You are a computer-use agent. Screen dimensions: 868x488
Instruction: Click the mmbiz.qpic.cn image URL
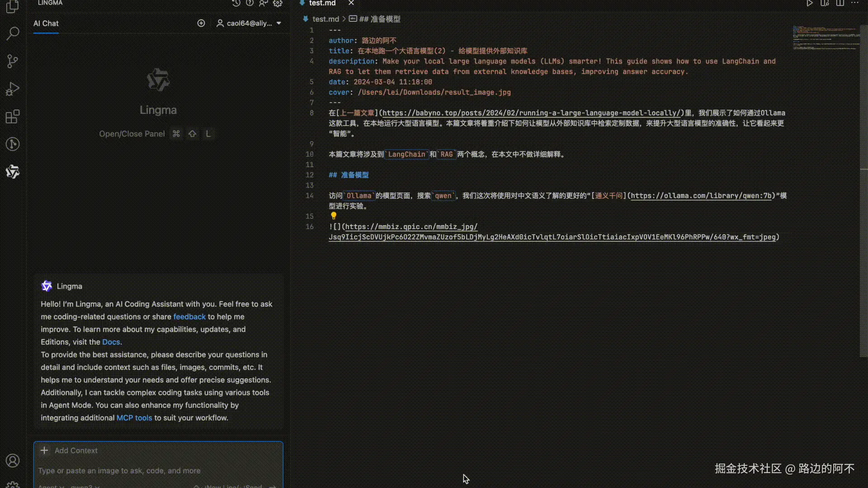click(x=552, y=232)
